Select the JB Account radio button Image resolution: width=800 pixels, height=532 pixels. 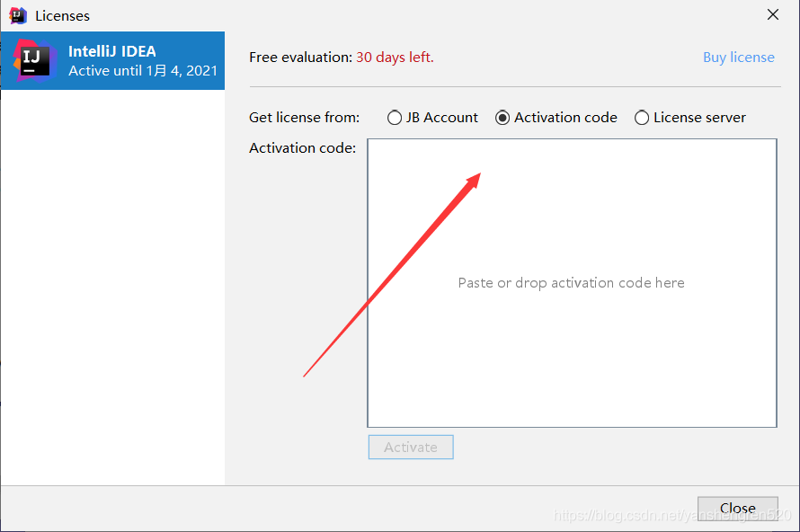pos(395,118)
